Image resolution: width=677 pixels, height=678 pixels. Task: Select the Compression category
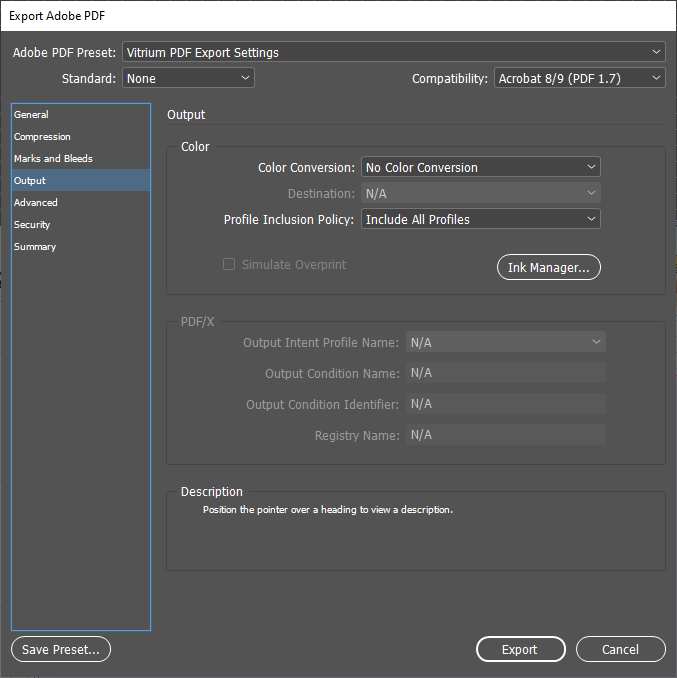click(x=81, y=137)
